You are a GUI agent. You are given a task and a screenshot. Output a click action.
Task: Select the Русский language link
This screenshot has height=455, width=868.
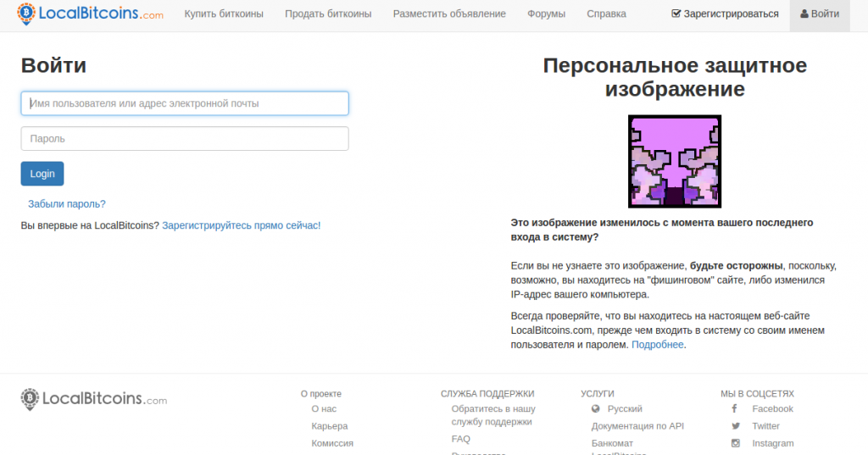point(625,409)
